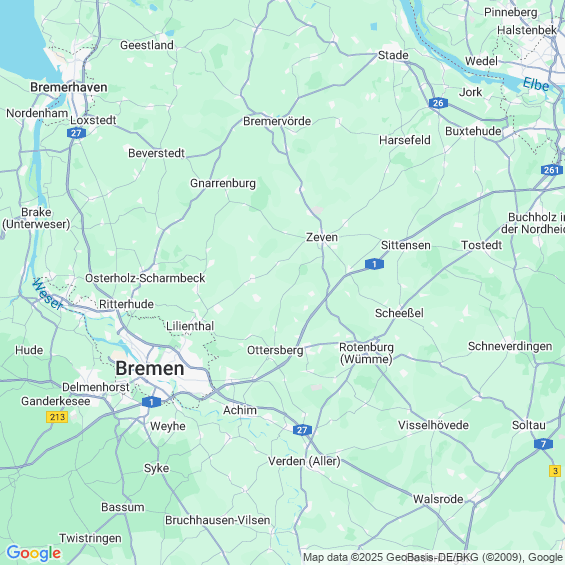
Task: Click the yellow 213 road shield
Action: pos(57,417)
